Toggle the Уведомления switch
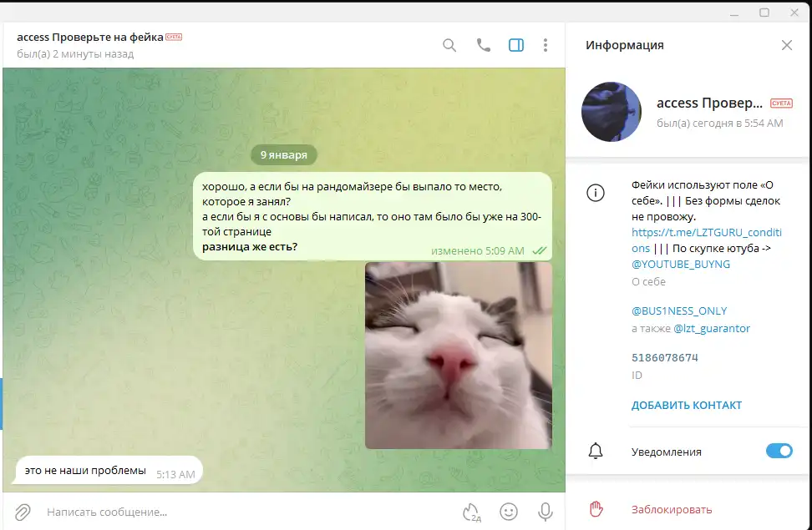The image size is (812, 530). (x=779, y=452)
